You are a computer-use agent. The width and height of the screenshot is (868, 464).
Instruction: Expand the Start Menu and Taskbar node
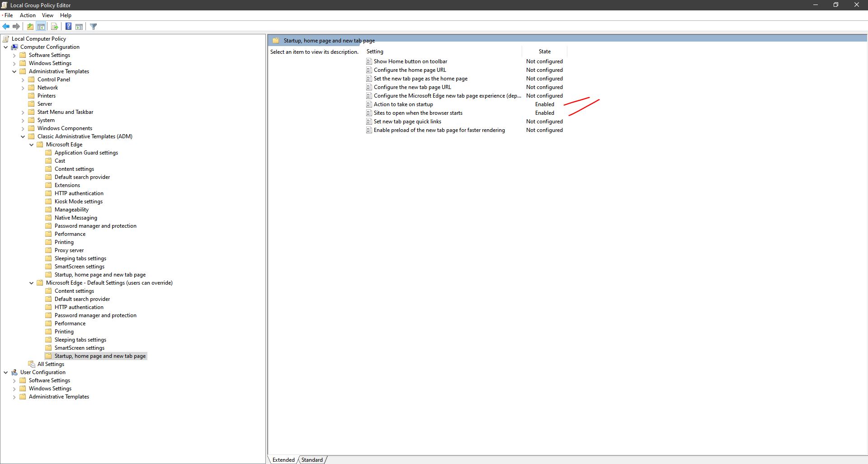(23, 112)
